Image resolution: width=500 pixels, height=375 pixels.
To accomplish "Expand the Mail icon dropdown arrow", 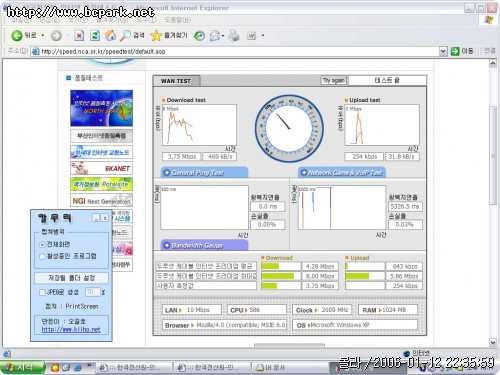I will (223, 36).
